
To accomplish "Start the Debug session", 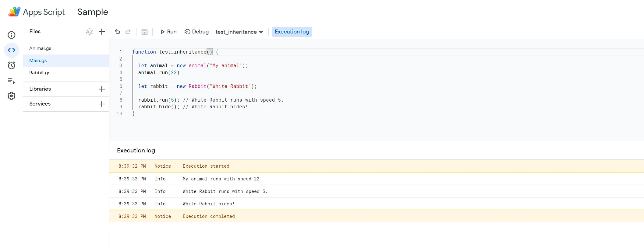I will click(196, 32).
